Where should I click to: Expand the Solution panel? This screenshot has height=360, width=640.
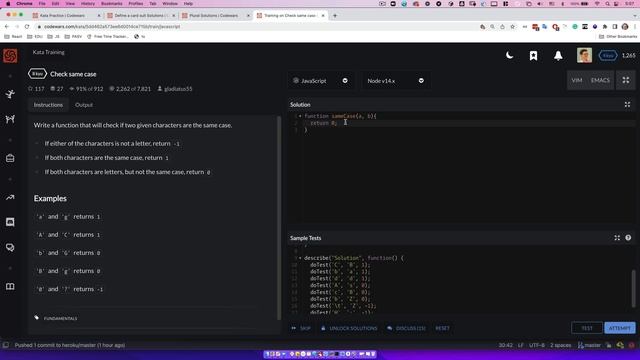click(627, 104)
